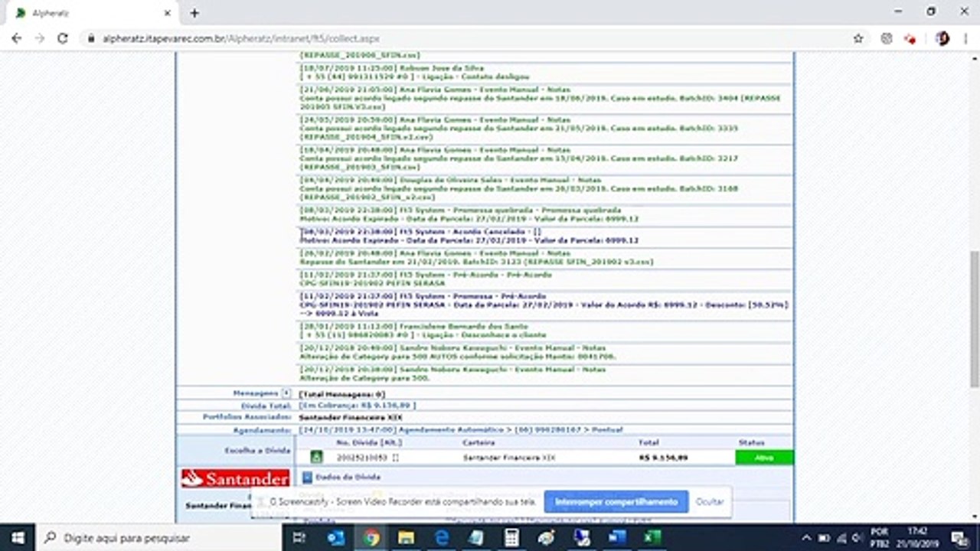Switch to Chrome on the taskbar
The image size is (980, 551).
371,538
